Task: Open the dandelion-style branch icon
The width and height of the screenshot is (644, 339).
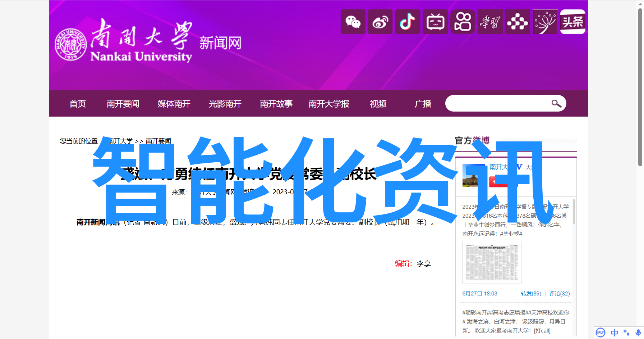Action: click(x=545, y=22)
